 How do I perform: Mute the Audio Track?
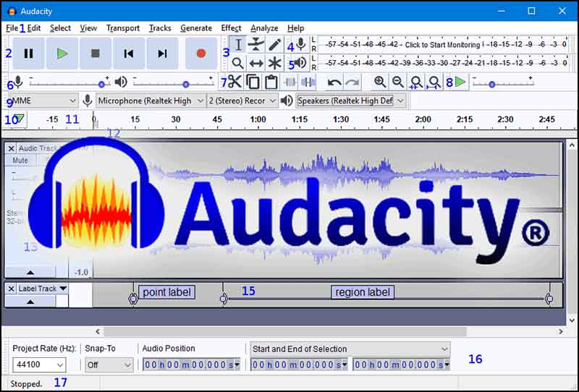coord(20,160)
